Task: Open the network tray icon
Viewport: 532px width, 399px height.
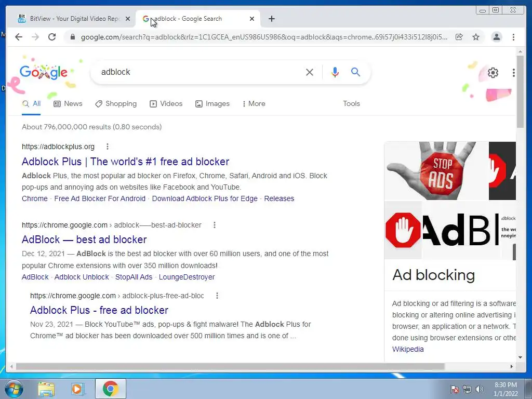Action: (x=467, y=389)
